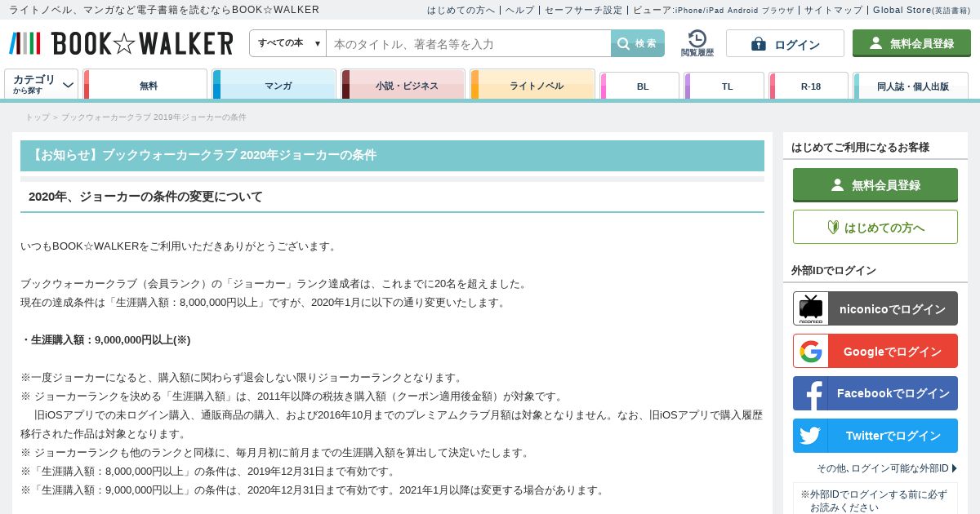Click the niconicoでログイン button label
The width and height of the screenshot is (980, 514).
coord(893,309)
